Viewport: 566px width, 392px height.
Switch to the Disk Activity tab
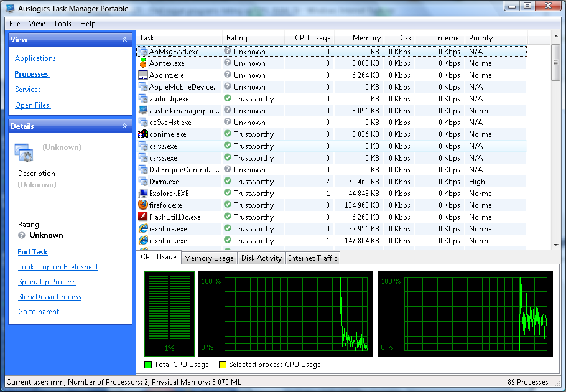tap(261, 258)
